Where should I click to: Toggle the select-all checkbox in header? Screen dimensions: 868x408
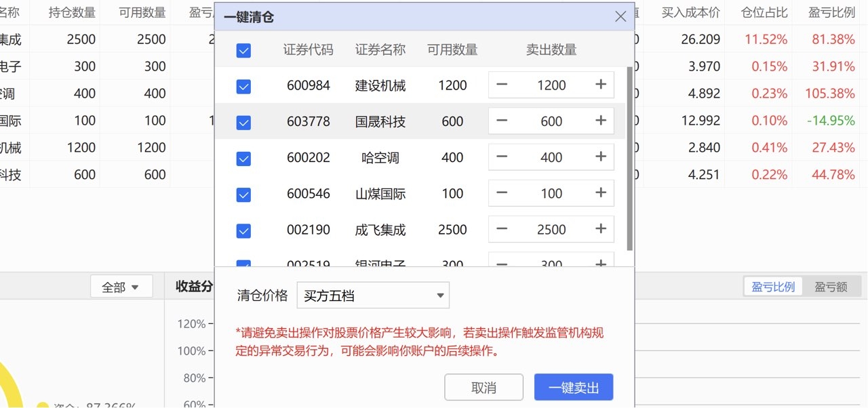(243, 50)
